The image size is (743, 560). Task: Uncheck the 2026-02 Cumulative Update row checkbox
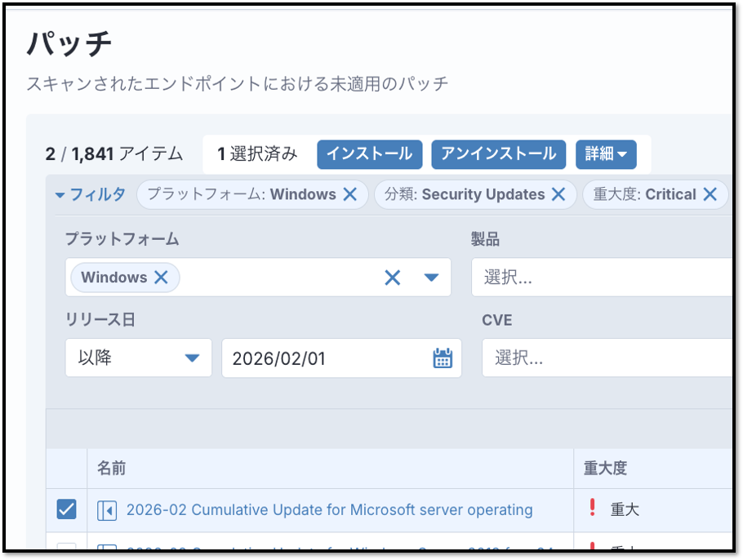click(66, 509)
